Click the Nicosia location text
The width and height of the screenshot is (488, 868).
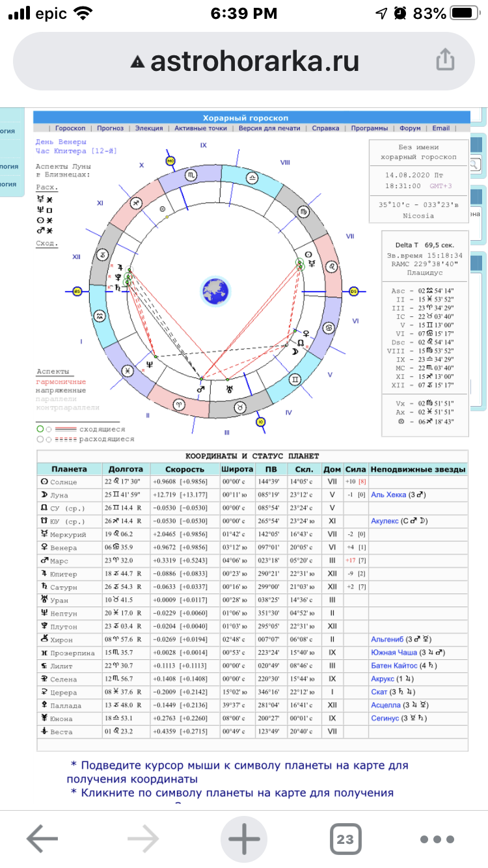coord(419,217)
